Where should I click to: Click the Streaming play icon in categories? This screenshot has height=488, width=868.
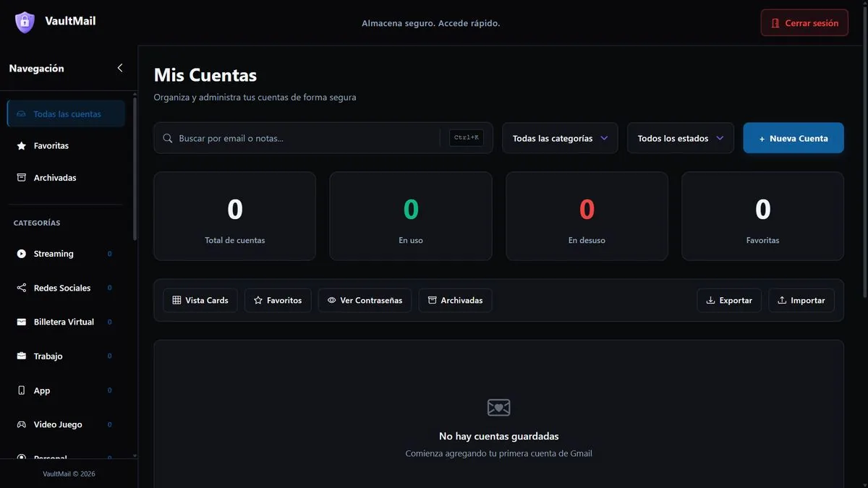[22, 254]
